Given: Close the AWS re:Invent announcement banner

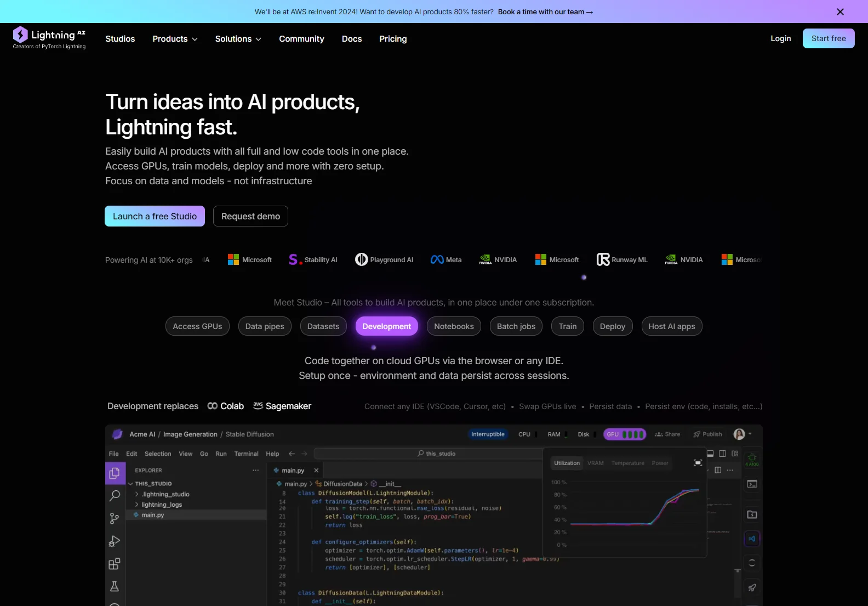Looking at the screenshot, I should coord(840,12).
